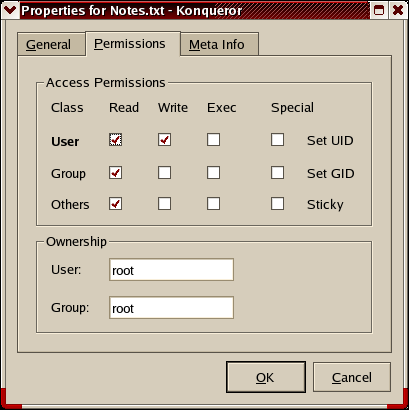
Task: Enable Others Write permission
Action: pyautogui.click(x=164, y=204)
